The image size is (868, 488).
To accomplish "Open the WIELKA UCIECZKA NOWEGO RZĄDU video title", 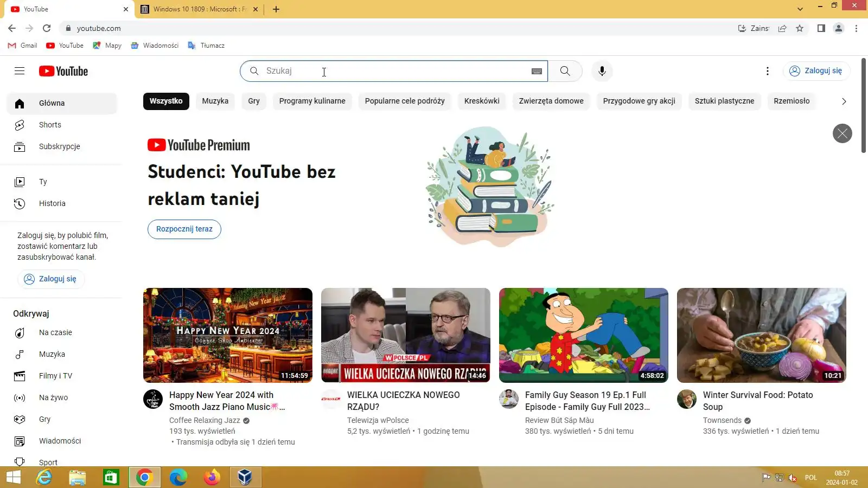I will coord(403,401).
